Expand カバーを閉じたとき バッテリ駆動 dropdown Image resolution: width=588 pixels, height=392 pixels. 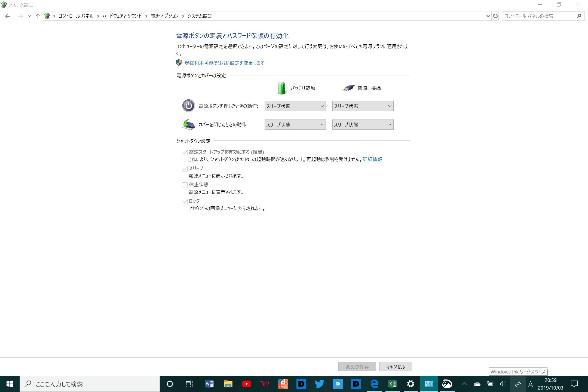click(295, 125)
